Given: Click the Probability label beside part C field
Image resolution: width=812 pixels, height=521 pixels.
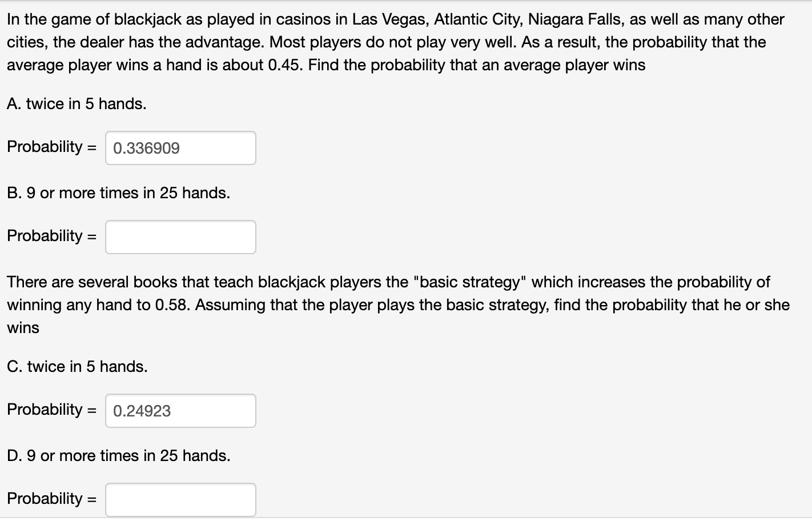Looking at the screenshot, I should pos(50,409).
